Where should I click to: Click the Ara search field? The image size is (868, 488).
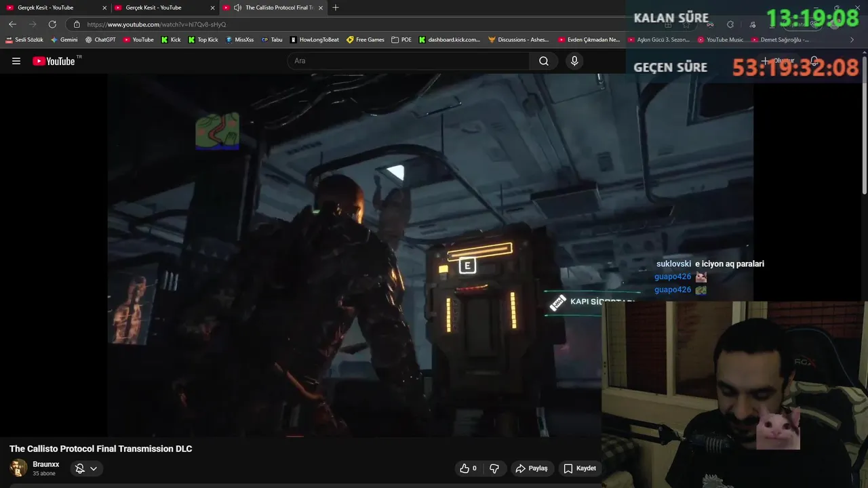click(x=408, y=61)
